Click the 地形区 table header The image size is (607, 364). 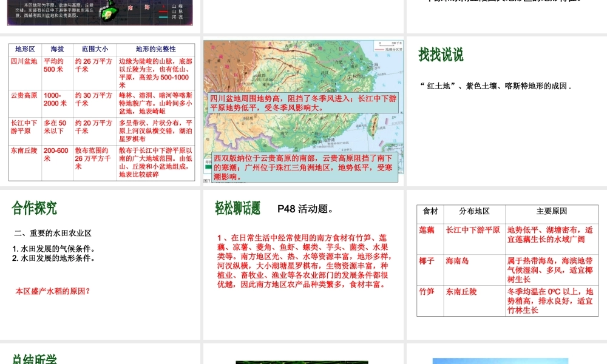[x=25, y=49]
